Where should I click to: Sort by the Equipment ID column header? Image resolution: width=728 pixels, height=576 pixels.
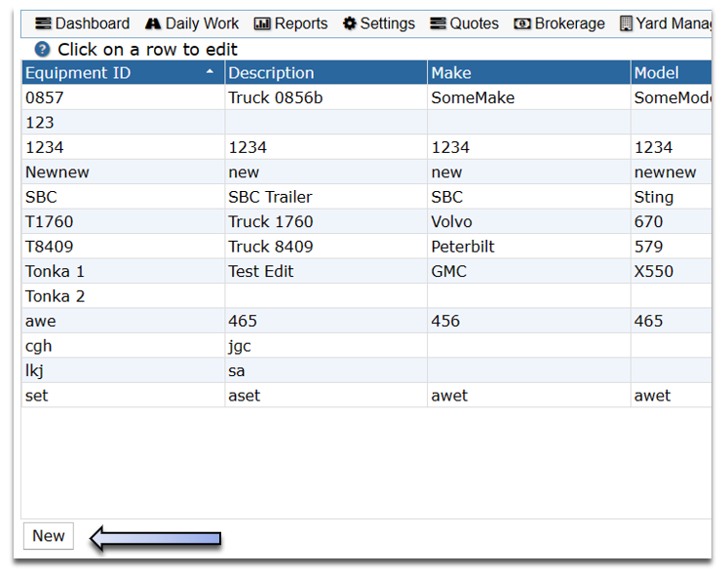(x=123, y=72)
